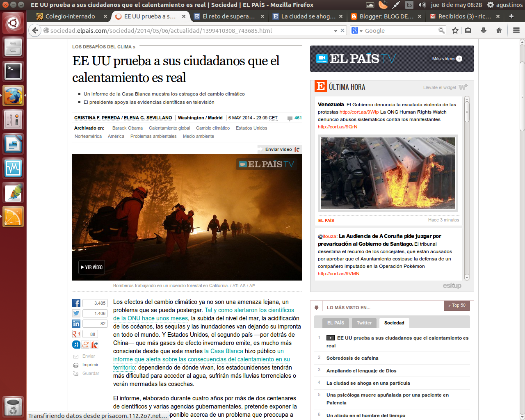The width and height of the screenshot is (525, 420).
Task: Select Twitter tab in most viewed
Action: click(364, 323)
